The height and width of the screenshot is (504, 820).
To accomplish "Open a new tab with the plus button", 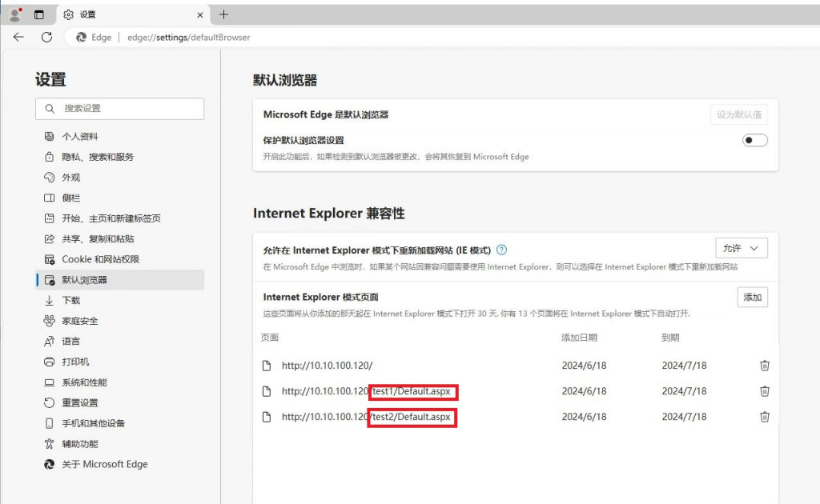I will click(224, 14).
